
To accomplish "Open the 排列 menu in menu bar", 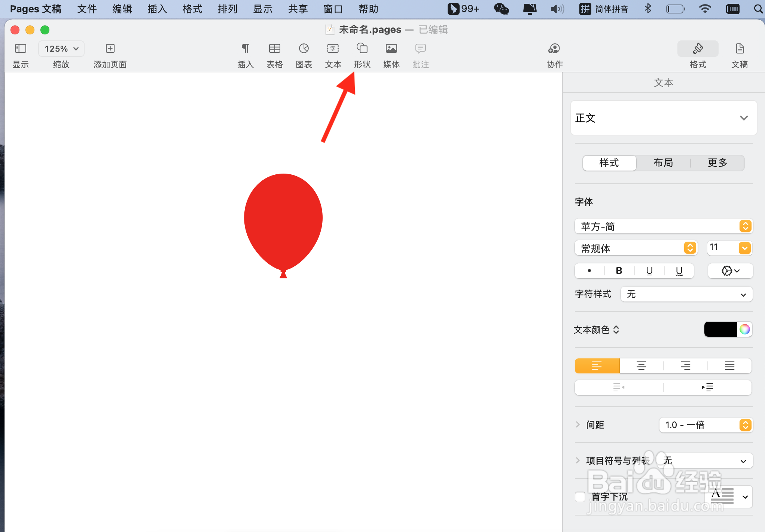I will click(228, 9).
